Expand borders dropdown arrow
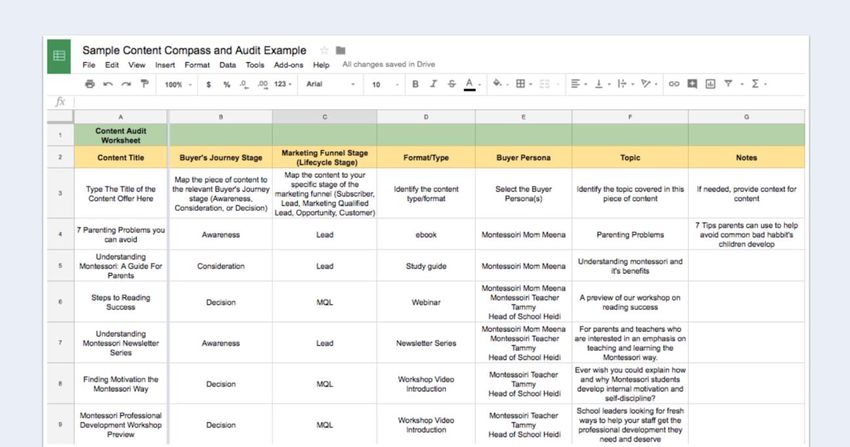 pyautogui.click(x=531, y=85)
